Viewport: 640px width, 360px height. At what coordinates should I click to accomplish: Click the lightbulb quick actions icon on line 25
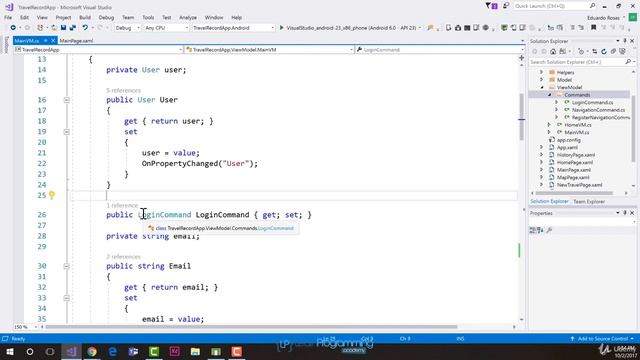(52, 195)
